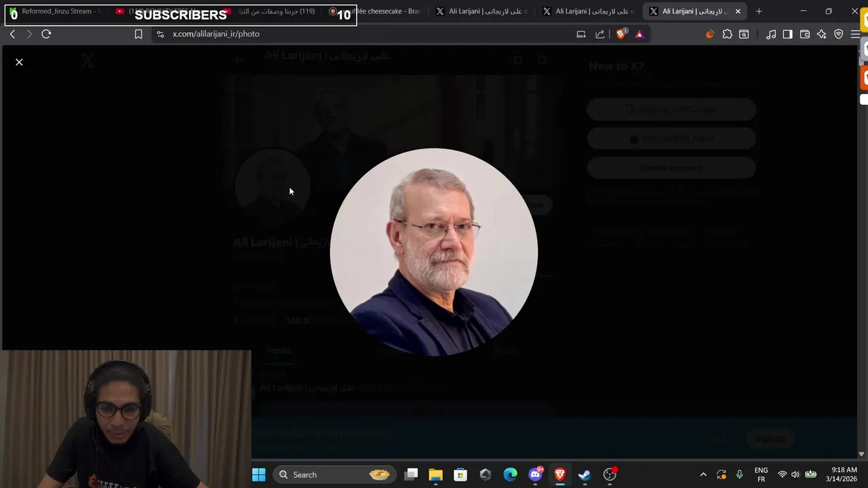Viewport: 868px width, 488px height.
Task: Reload the current page
Action: pos(46,34)
